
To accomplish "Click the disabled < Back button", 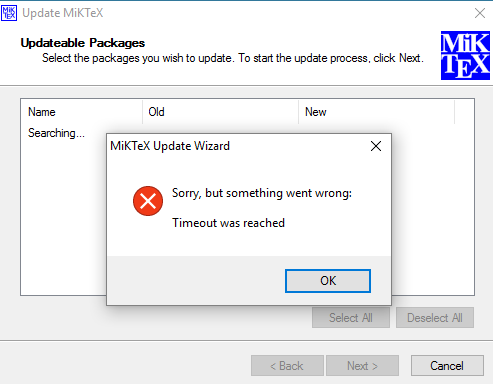I will click(287, 366).
